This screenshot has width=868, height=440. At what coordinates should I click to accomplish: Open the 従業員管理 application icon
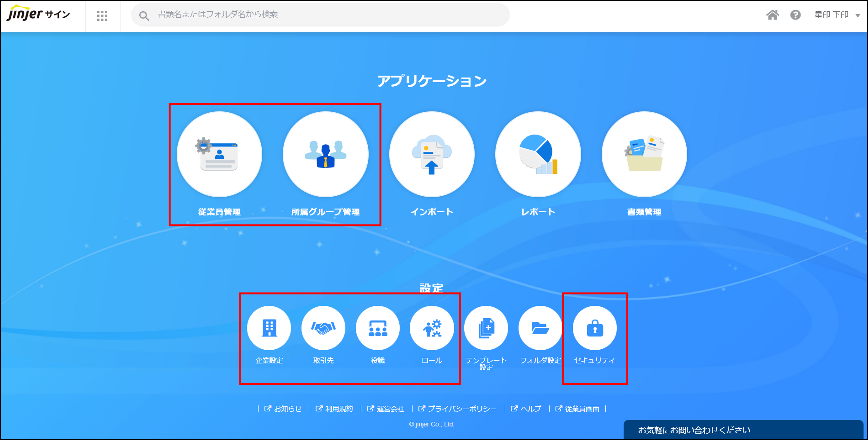click(219, 154)
